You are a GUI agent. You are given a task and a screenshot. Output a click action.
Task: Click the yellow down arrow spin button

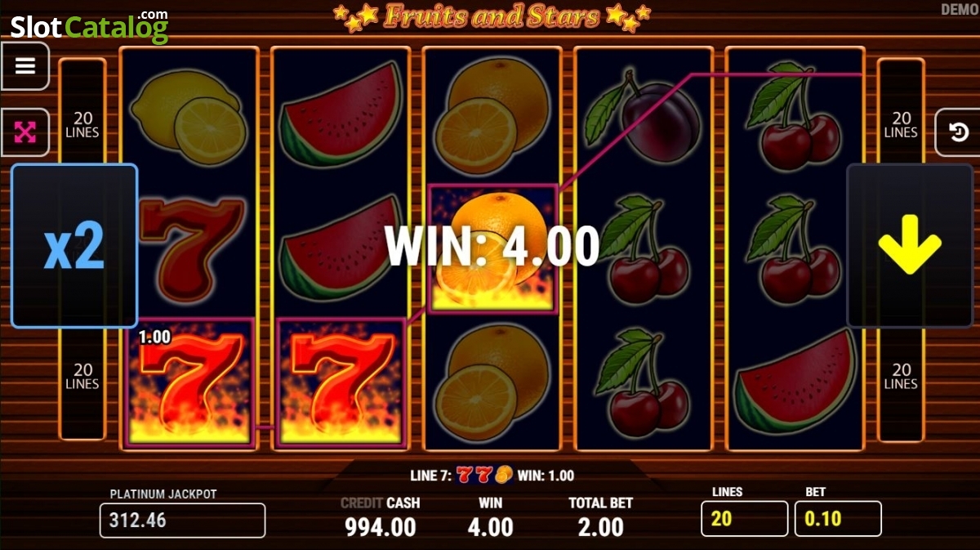910,245
